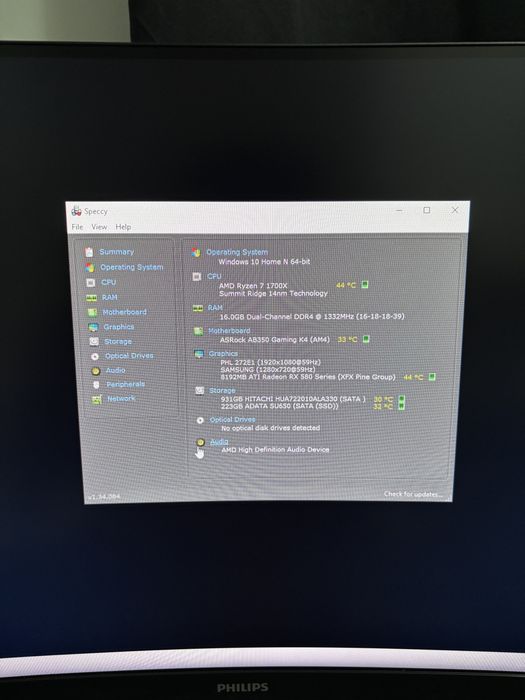Click the Windows icon beside Operating System heading
The width and height of the screenshot is (525, 700).
196,252
